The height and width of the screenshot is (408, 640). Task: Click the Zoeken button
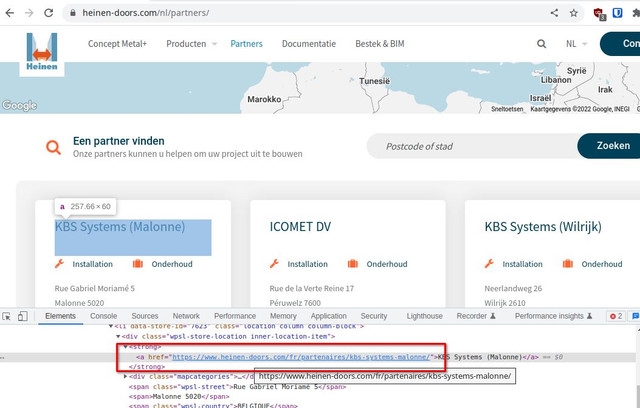609,146
